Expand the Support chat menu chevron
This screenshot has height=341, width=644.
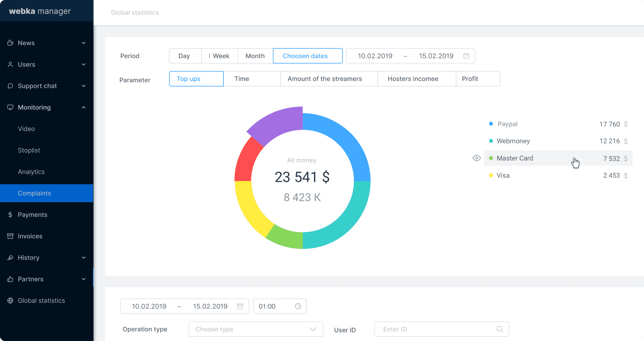click(x=84, y=86)
